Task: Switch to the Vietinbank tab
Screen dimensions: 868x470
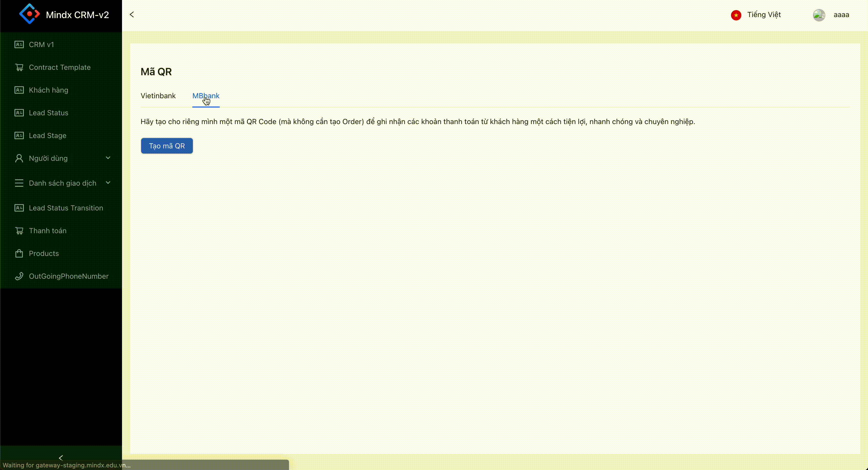Action: point(158,96)
